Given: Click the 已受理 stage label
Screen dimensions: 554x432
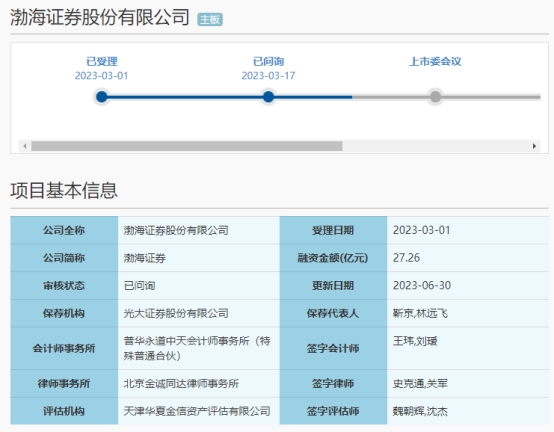Looking at the screenshot, I should [x=102, y=61].
